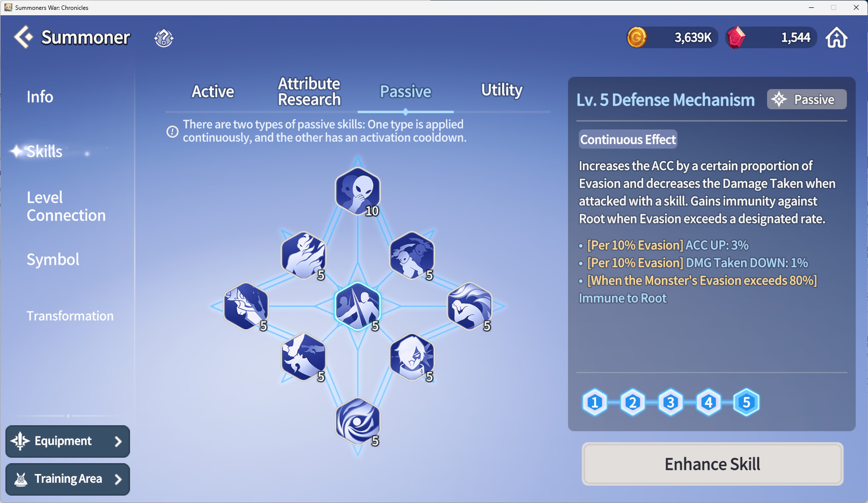868x503 pixels.
Task: Select the two fighters passive skill upper right
Action: click(x=412, y=255)
